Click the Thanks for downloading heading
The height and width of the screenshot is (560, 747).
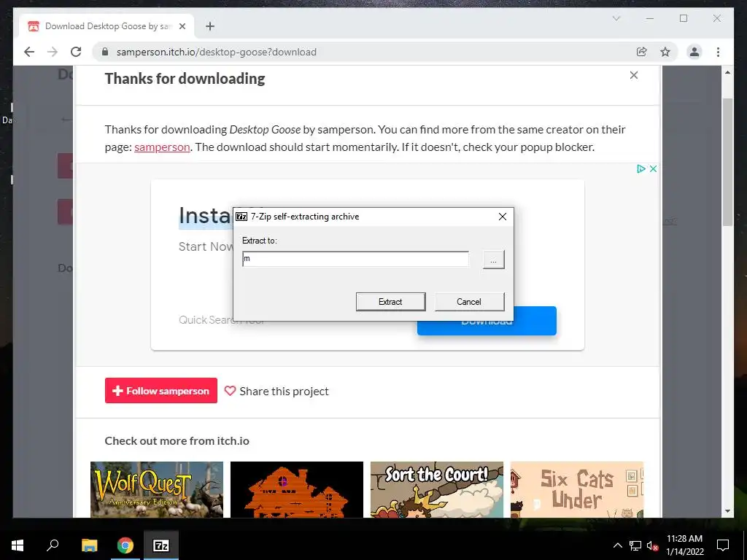click(185, 79)
